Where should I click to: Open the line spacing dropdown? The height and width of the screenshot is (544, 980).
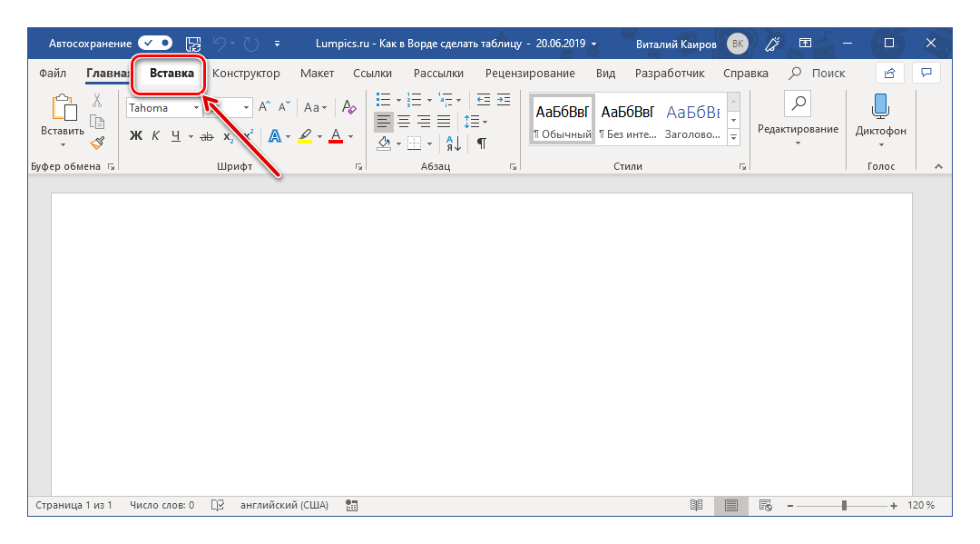click(475, 121)
